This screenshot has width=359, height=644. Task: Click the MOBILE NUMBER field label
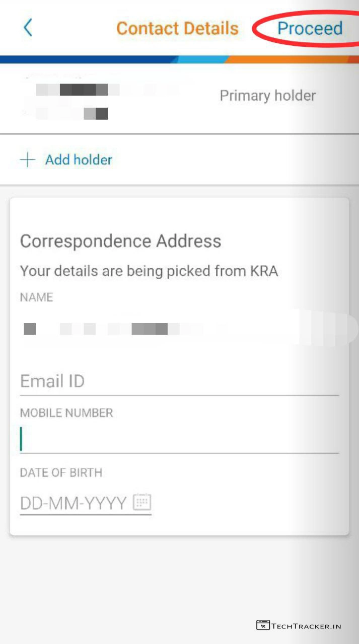66,413
